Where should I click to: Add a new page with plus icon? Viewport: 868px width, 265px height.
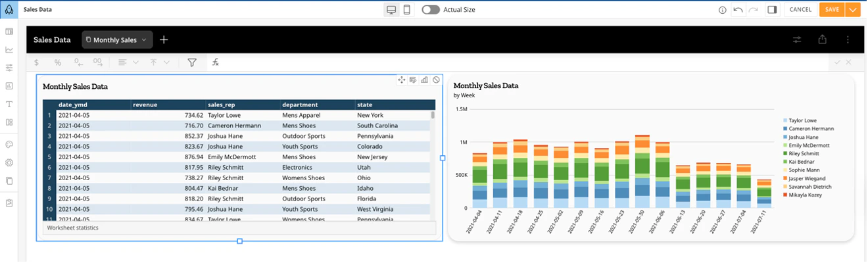[164, 39]
